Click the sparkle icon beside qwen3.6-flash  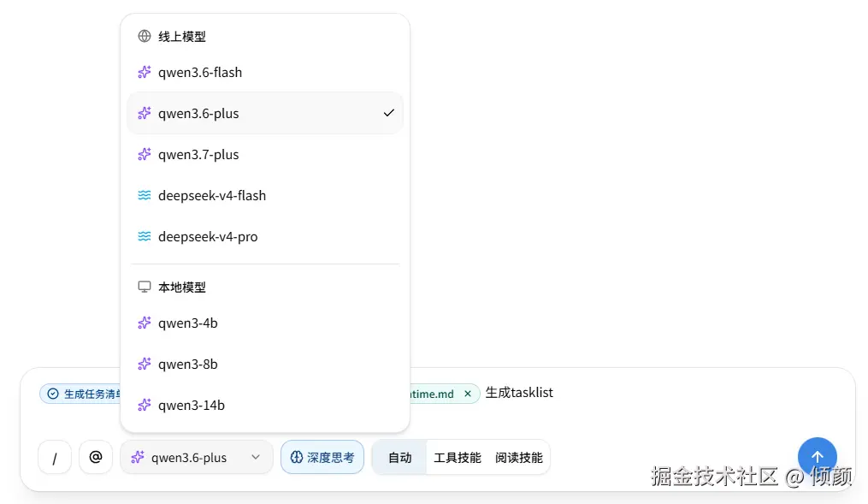[144, 72]
